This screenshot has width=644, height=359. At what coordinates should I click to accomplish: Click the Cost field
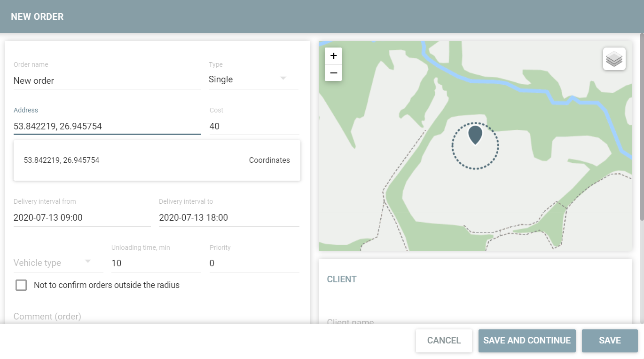click(254, 126)
